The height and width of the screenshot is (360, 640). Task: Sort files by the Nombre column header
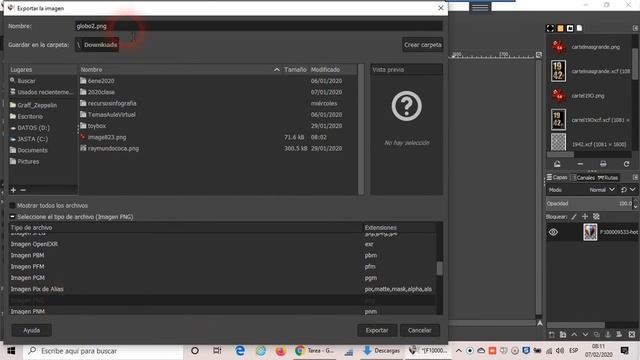[x=180, y=70]
